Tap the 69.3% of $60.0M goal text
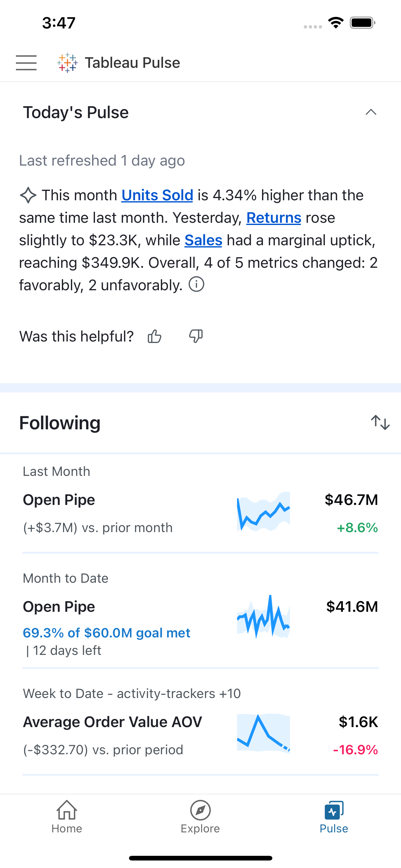This screenshot has width=401, height=868. point(106,633)
